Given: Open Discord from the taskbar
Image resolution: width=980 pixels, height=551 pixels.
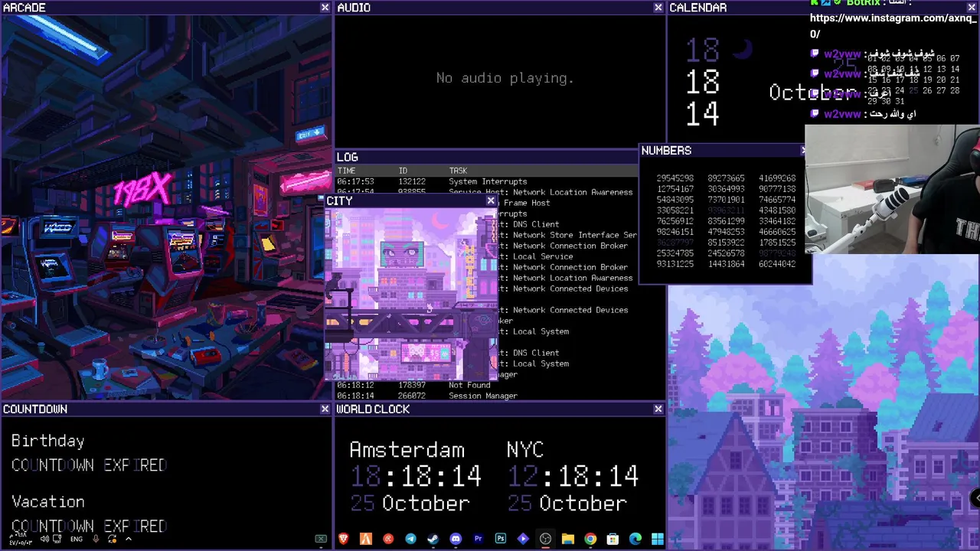Looking at the screenshot, I should (456, 539).
